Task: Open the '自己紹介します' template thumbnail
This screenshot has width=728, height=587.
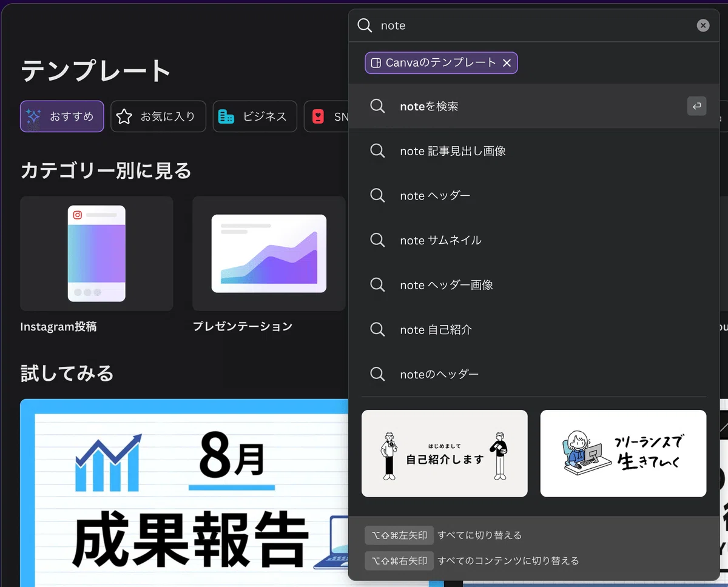Action: [x=445, y=454]
